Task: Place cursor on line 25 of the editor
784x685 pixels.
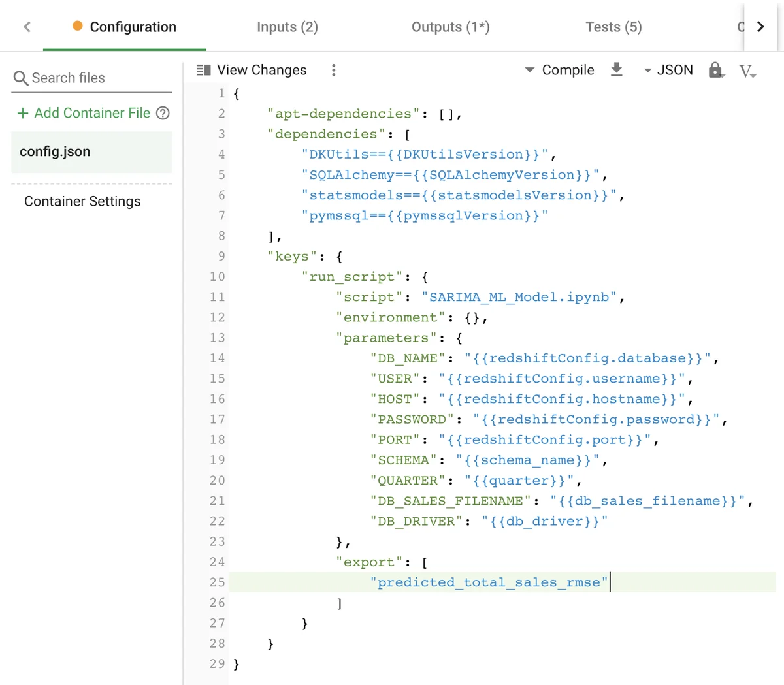Action: tap(490, 582)
